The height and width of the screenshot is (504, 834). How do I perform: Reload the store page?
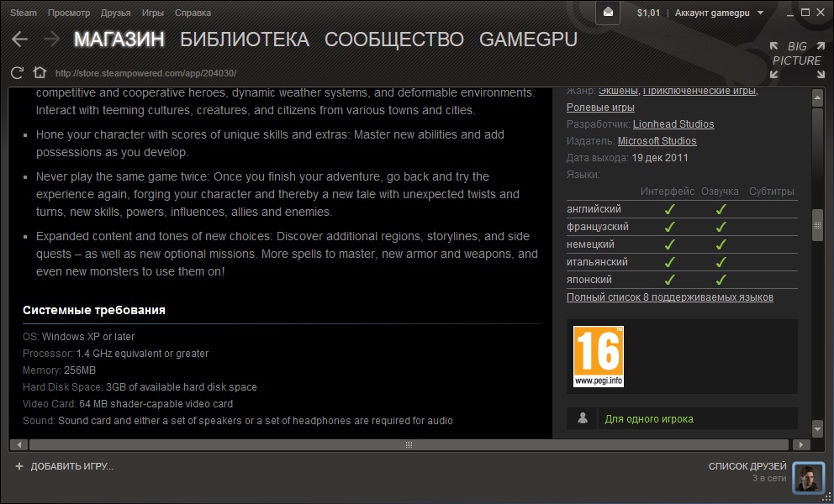pos(17,73)
